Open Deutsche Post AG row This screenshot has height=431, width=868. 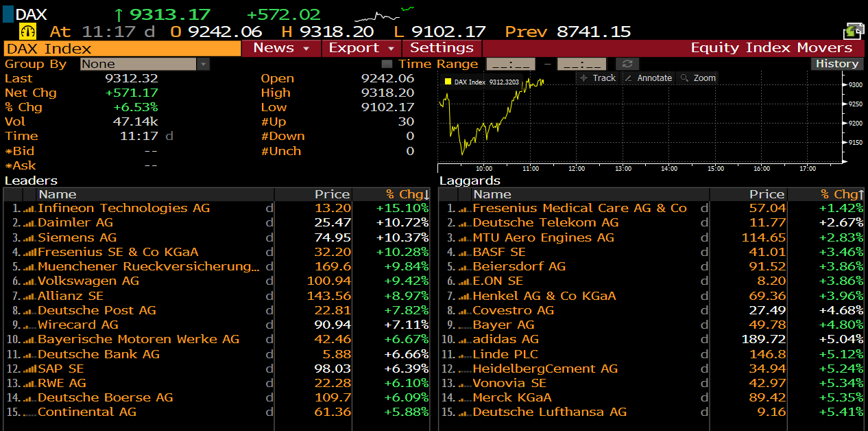pos(217,310)
